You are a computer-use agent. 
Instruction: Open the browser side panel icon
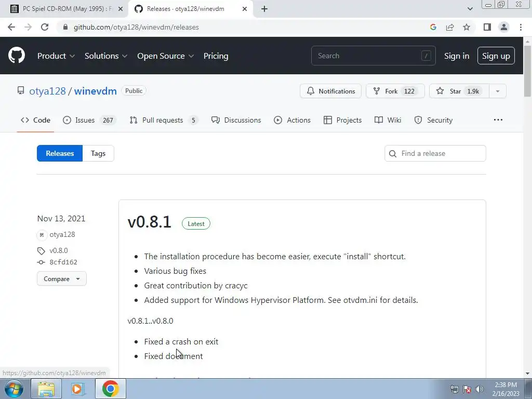point(487,27)
